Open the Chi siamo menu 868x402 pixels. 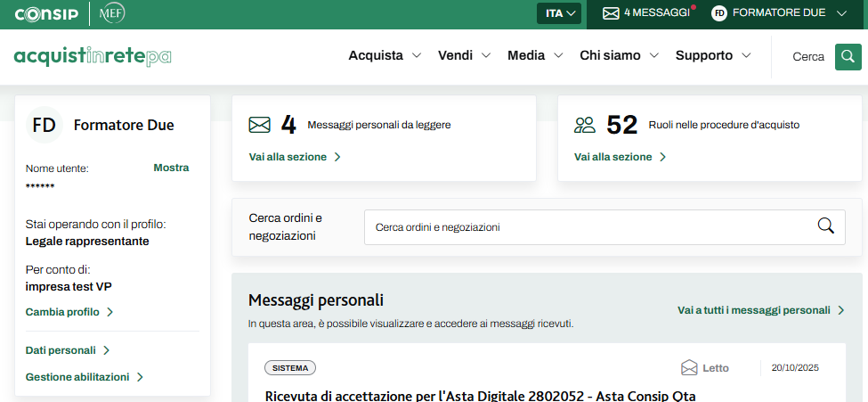click(x=619, y=55)
